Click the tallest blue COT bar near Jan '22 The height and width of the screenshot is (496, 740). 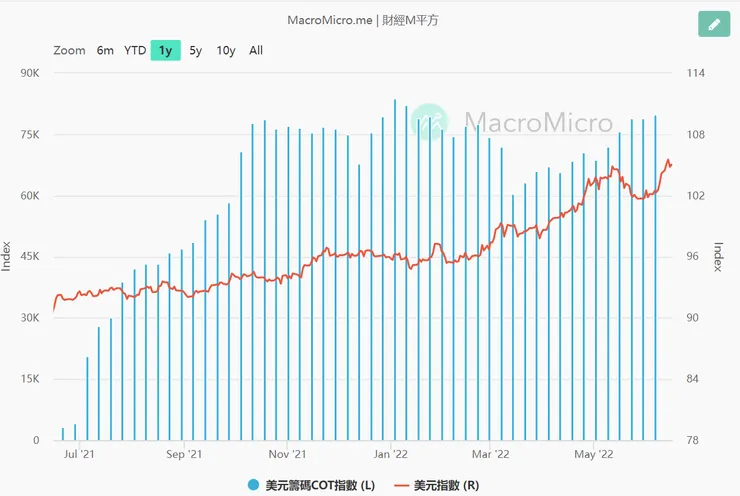pyautogui.click(x=395, y=270)
